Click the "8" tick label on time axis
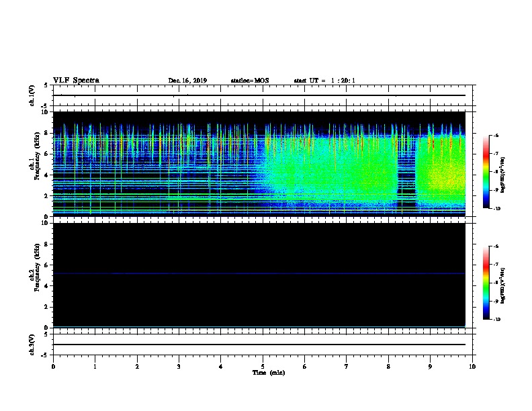This screenshot has height=411, width=532. click(388, 367)
